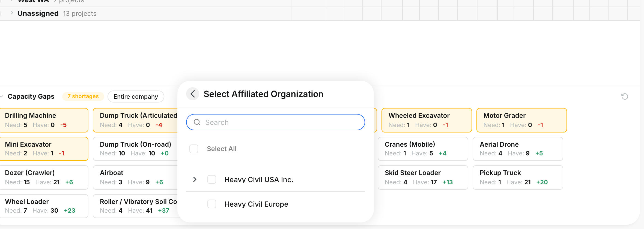
Task: Select the Skid Steer Loader card
Action: point(423,177)
